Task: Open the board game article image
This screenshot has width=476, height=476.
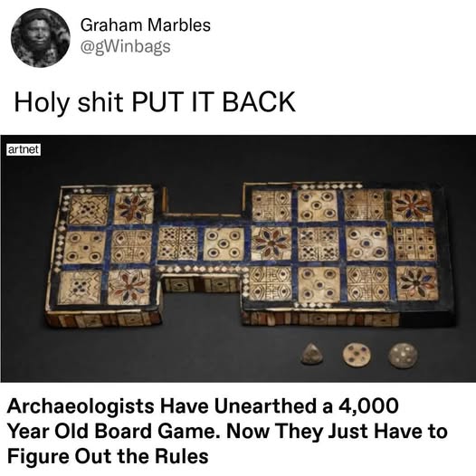Action: 238,258
